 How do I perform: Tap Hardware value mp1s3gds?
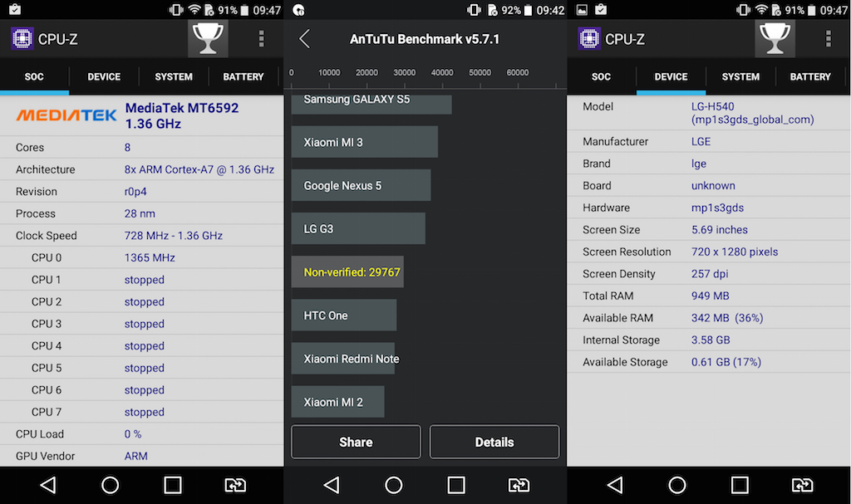tap(717, 208)
